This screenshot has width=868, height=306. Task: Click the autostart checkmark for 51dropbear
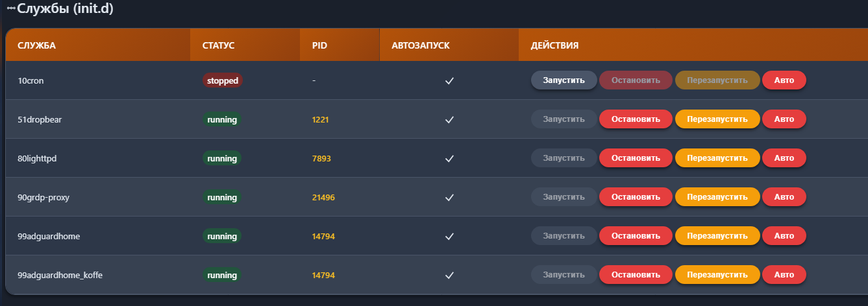point(449,120)
